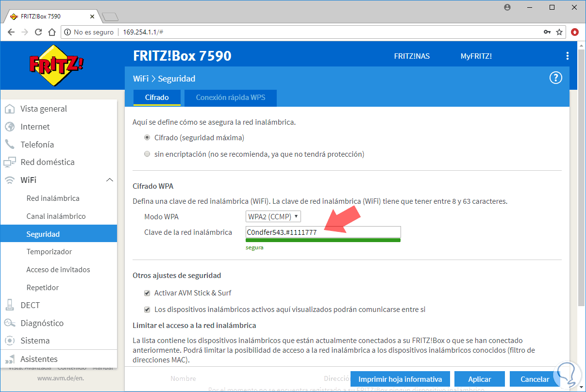Go back with the browser back arrow
586x392 pixels.
12,32
